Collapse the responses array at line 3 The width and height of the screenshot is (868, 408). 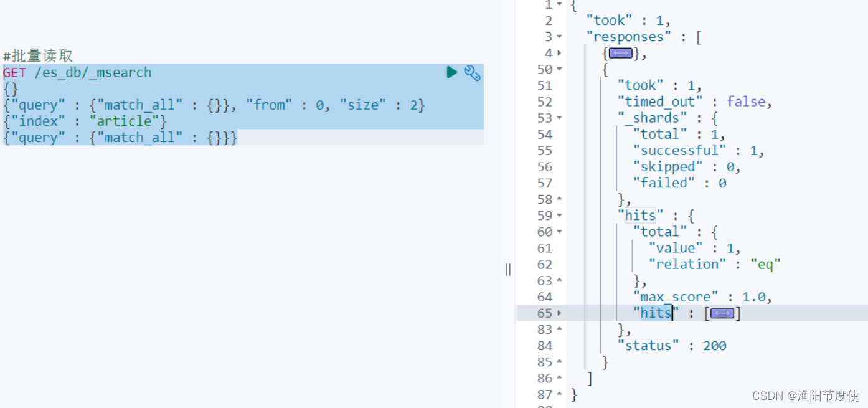point(559,37)
